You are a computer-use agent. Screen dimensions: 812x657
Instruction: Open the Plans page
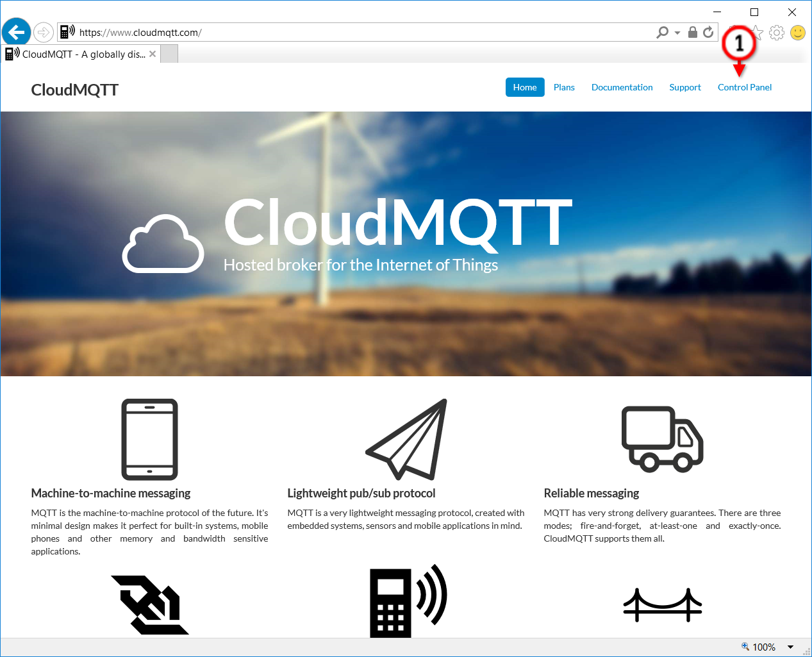(x=564, y=87)
